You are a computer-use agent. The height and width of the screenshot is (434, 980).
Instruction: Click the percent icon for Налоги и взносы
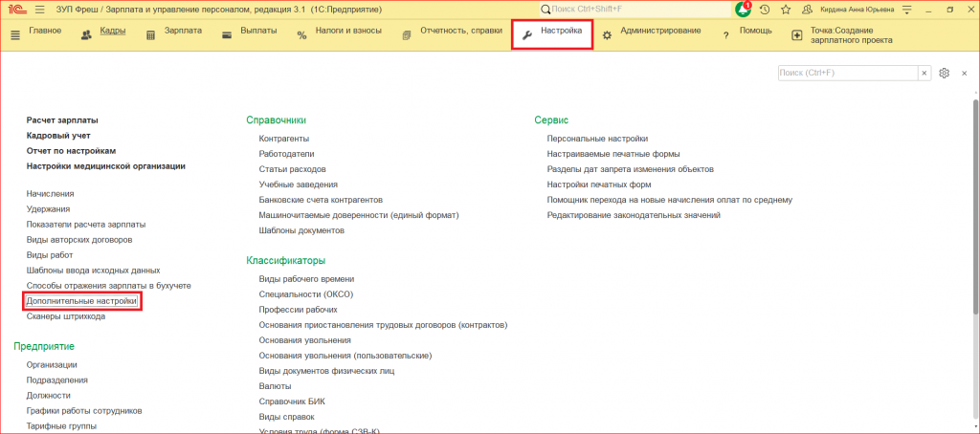click(x=301, y=36)
